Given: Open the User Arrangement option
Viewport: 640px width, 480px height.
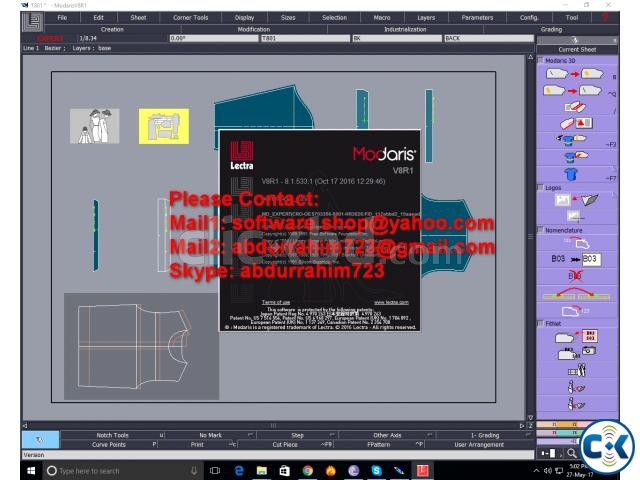Looking at the screenshot, I should (479, 444).
